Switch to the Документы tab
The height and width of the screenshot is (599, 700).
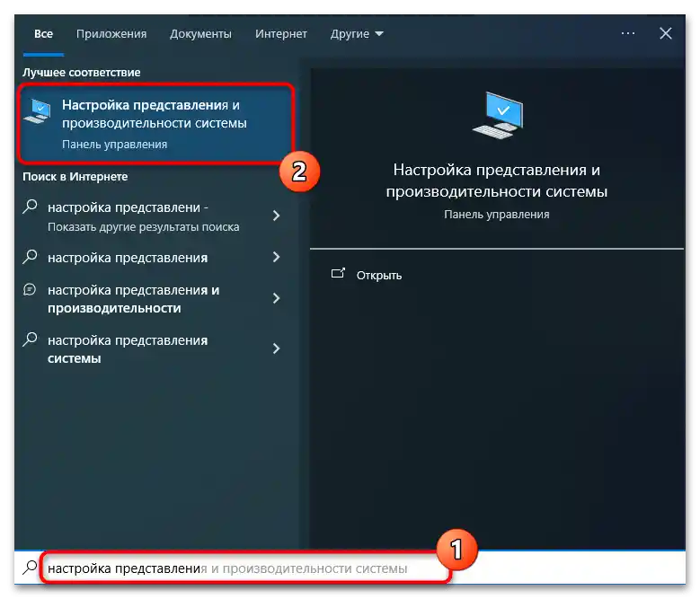pos(200,34)
